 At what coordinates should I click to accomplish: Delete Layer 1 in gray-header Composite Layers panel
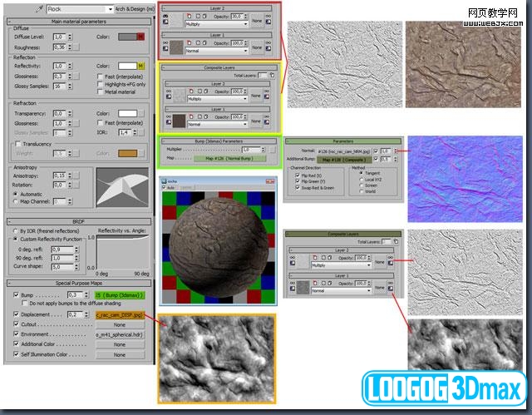tap(192, 116)
